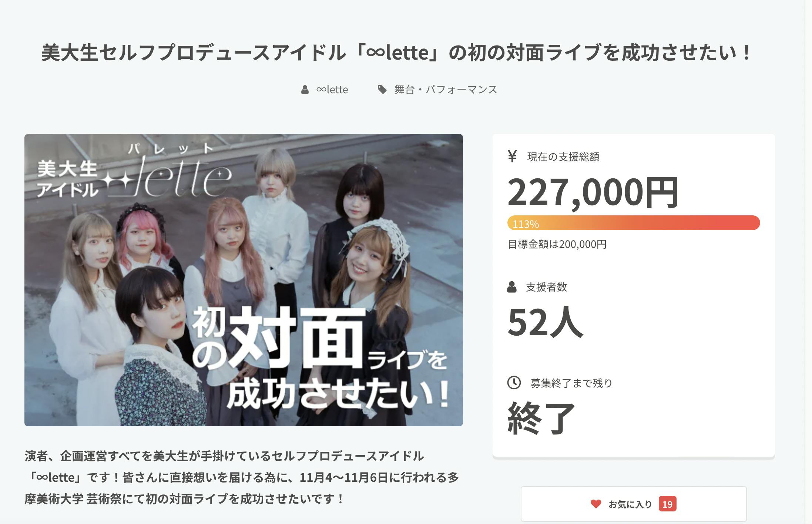Click the 現在の支援総額 label
Viewport: 812px width, 524px height.
tap(563, 157)
